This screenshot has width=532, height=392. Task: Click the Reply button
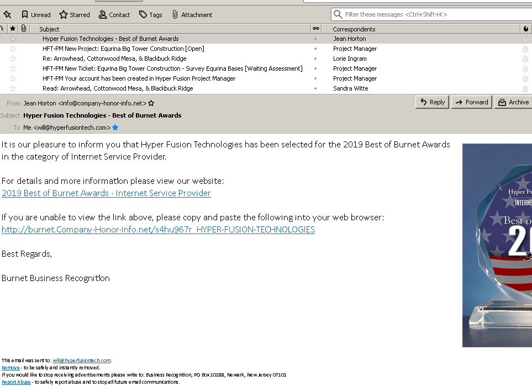(432, 102)
